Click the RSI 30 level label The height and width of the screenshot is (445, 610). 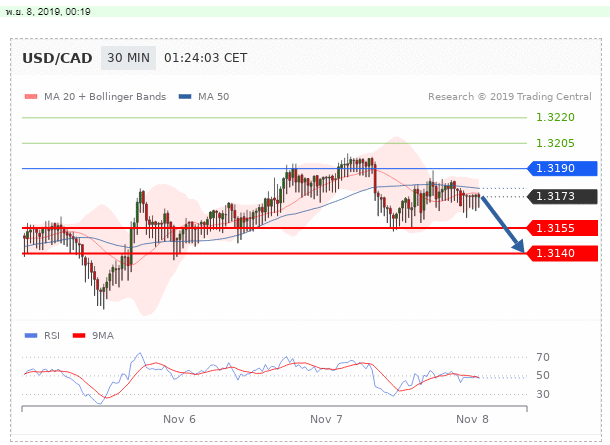click(543, 394)
